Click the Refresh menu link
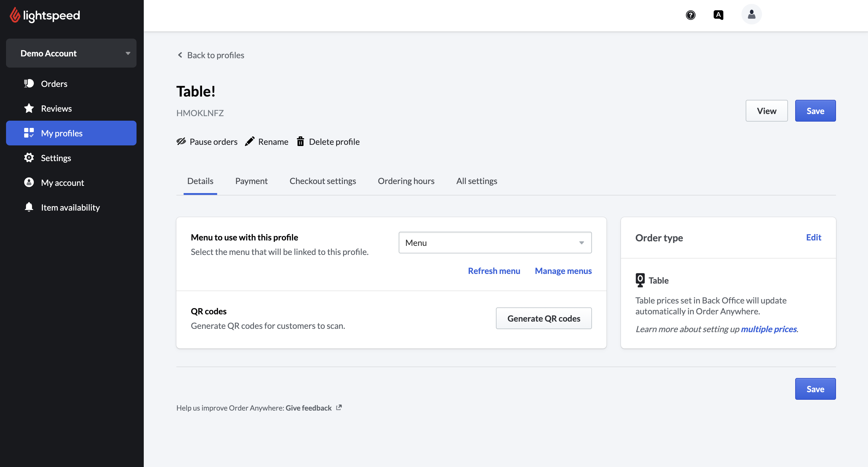Viewport: 868px width, 467px height. pos(493,271)
